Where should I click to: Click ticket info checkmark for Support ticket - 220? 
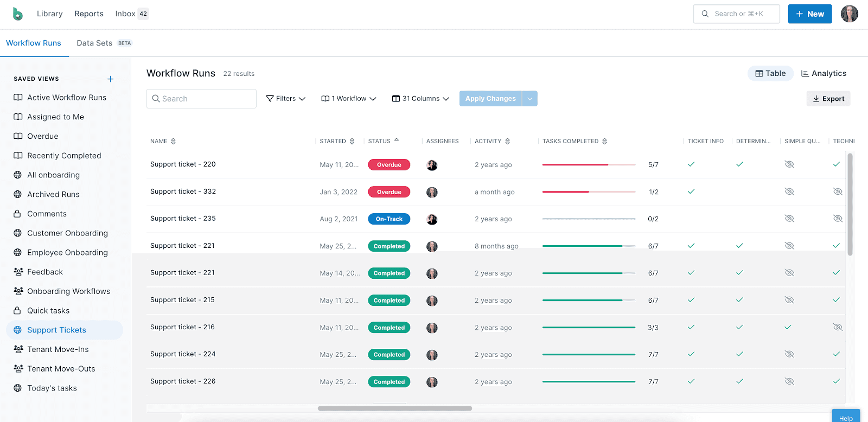pyautogui.click(x=691, y=164)
